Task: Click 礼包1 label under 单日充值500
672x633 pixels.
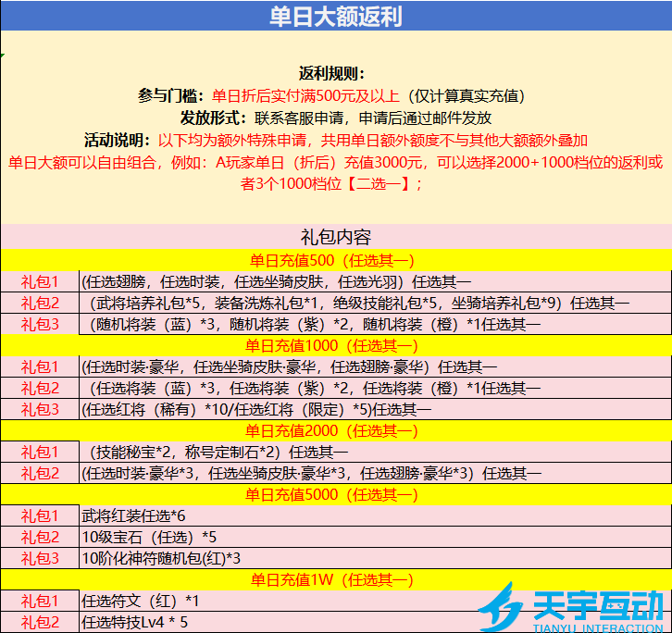Action: pos(40,281)
